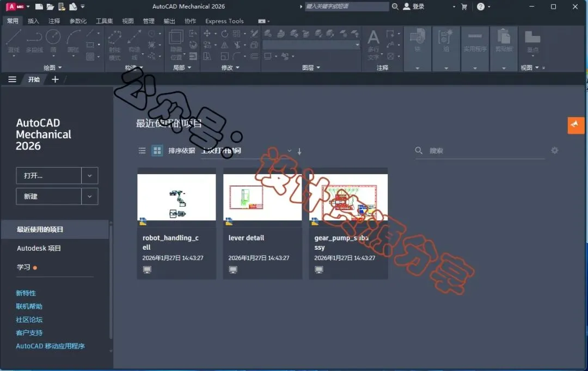
Task: Toggle the sort direction arrow
Action: coord(299,151)
